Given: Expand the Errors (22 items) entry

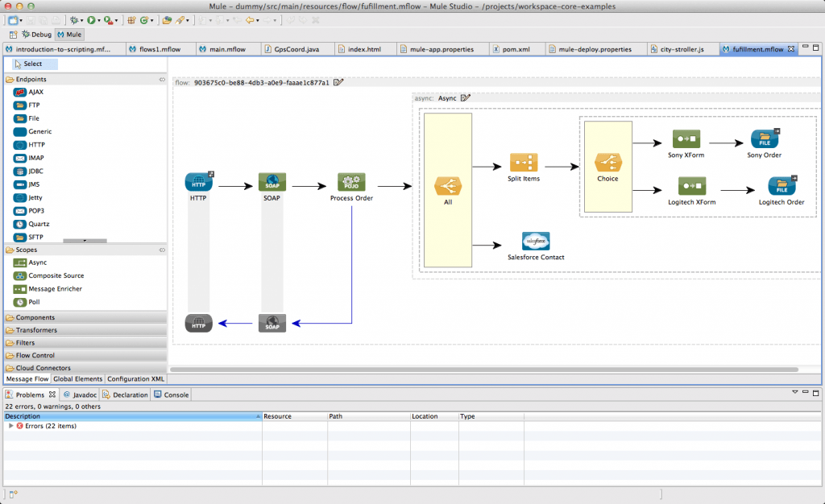Looking at the screenshot, I should 11,425.
